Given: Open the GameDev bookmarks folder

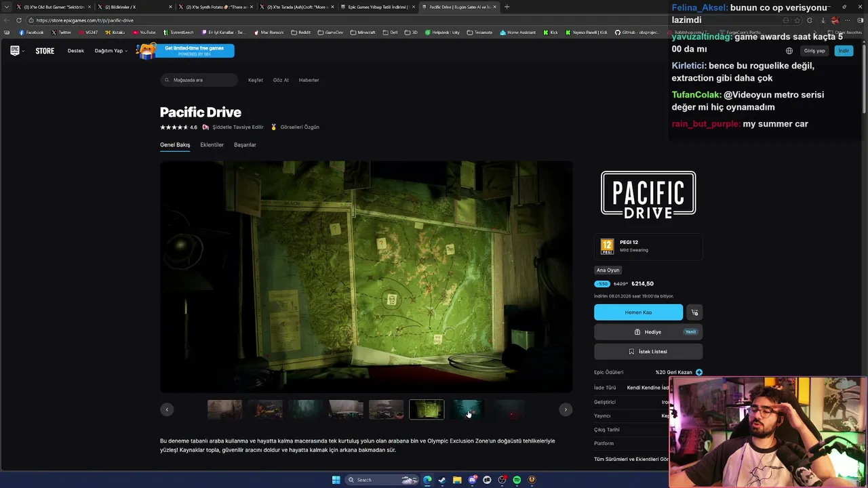Looking at the screenshot, I should pyautogui.click(x=330, y=33).
